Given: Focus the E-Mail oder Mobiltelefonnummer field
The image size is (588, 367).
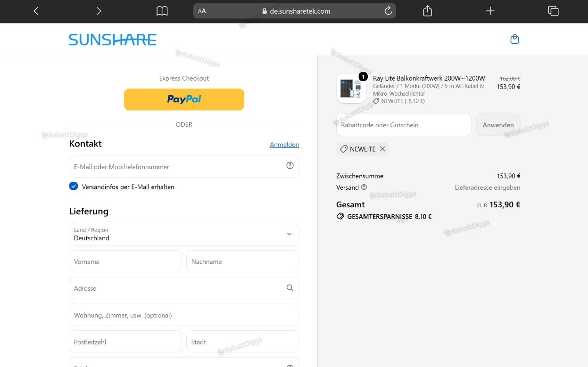Looking at the screenshot, I should 184,166.
